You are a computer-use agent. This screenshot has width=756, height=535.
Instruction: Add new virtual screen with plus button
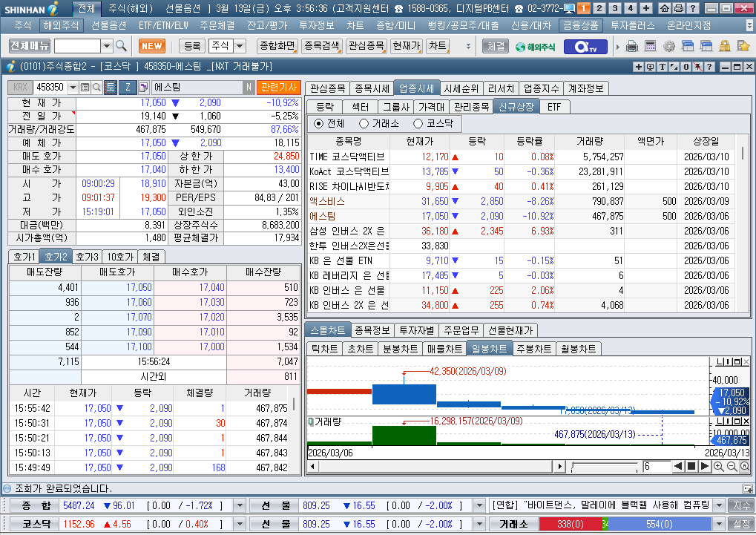point(646,8)
